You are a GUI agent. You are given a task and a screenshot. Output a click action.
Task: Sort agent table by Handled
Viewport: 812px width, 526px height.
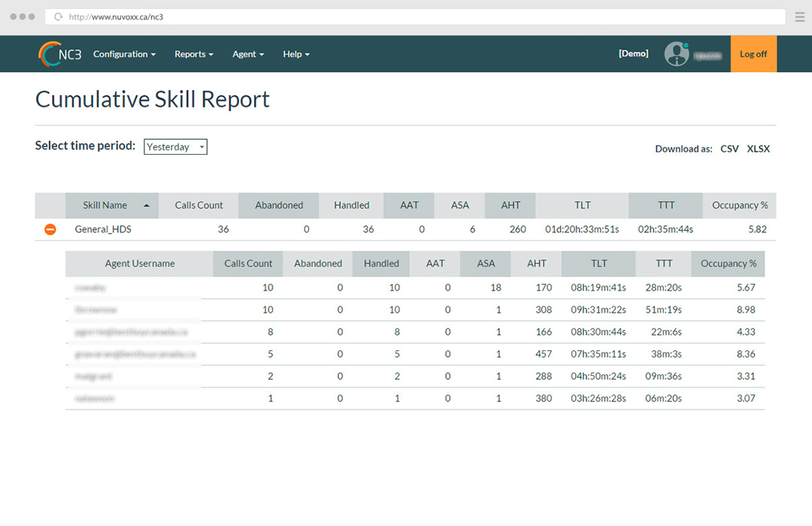pyautogui.click(x=381, y=264)
